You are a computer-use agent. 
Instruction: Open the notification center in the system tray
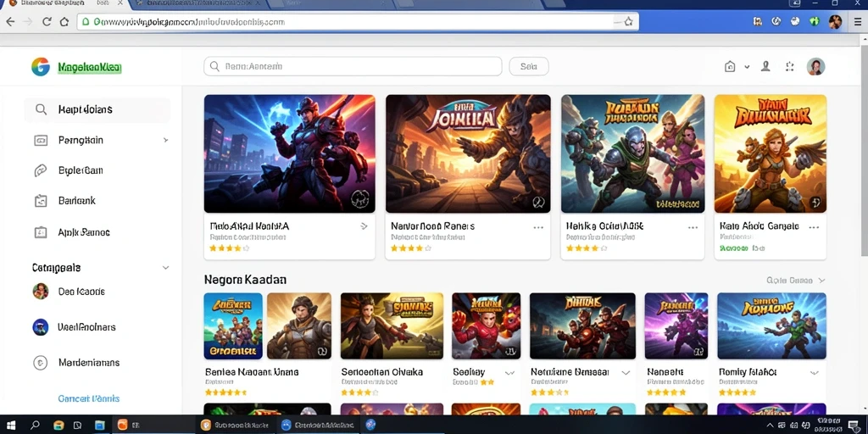854,425
